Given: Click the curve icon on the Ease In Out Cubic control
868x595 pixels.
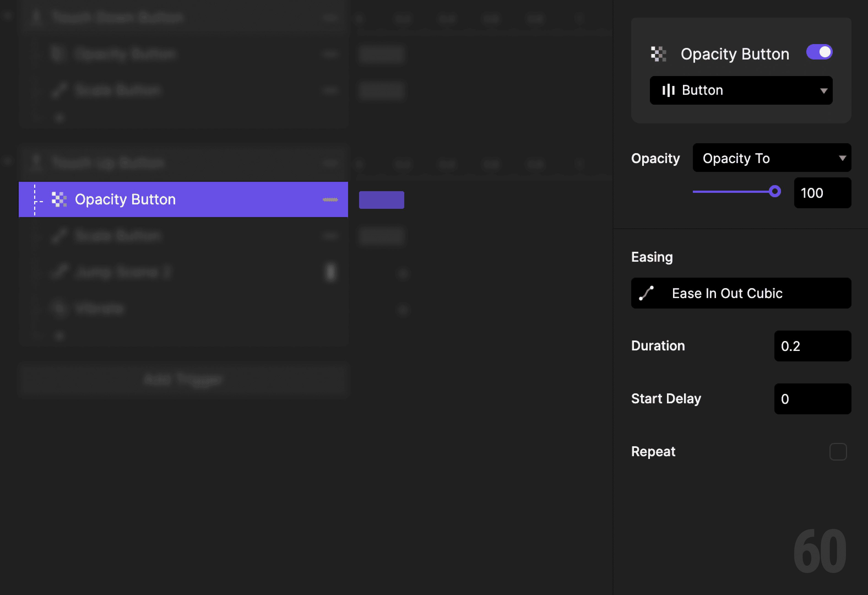Looking at the screenshot, I should pos(646,293).
